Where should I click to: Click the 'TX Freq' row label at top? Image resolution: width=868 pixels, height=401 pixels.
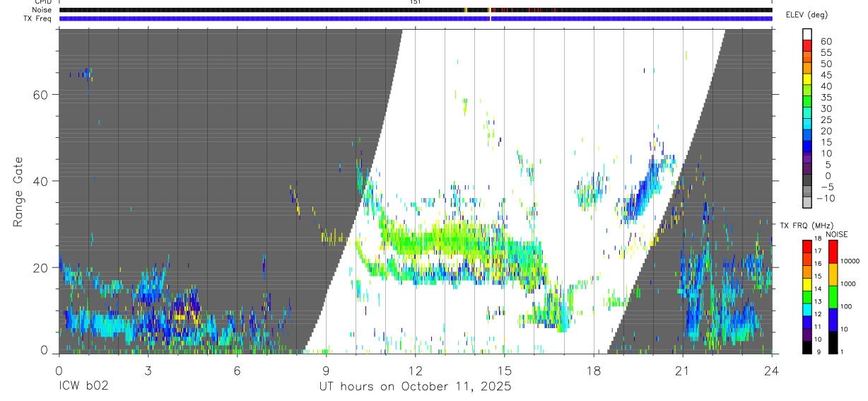37,18
